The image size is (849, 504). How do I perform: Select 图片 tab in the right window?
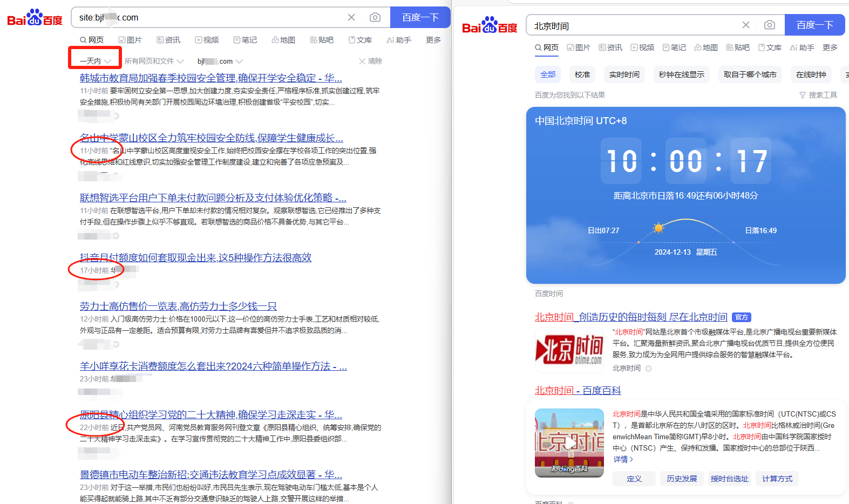coord(579,47)
